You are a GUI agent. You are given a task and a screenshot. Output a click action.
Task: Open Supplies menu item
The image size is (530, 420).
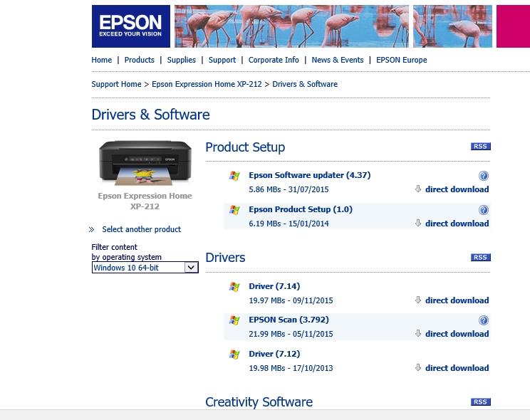pyautogui.click(x=182, y=60)
